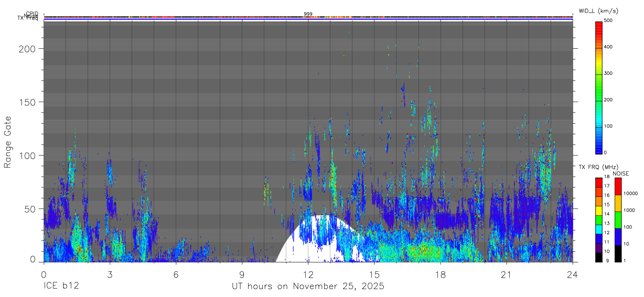The image size is (644, 297).
Task: Click the '18' tick on the UT hours axis
Action: (440, 274)
